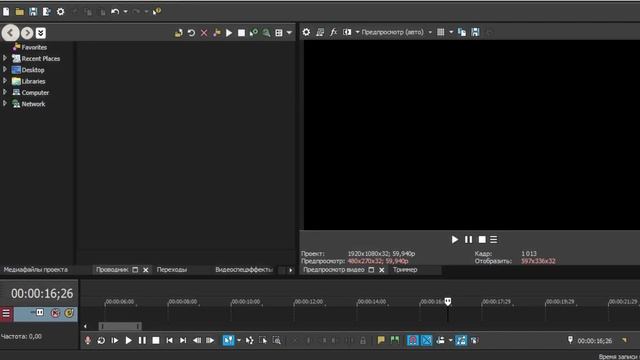Play from the video preview window controls

455,240
